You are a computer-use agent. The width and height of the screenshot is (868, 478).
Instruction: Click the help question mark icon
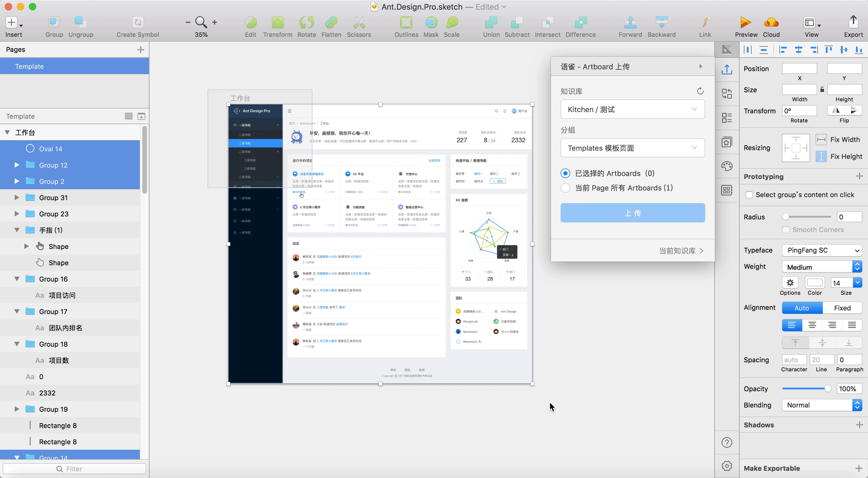[x=727, y=442]
